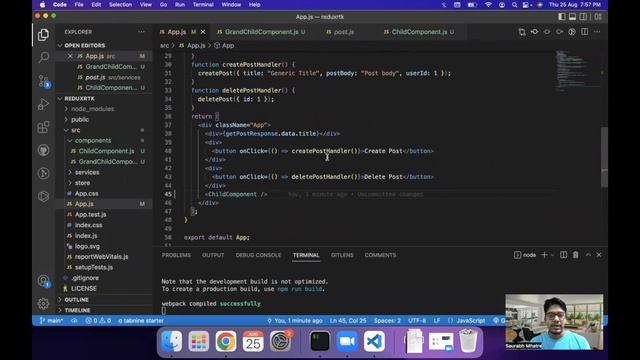Split the terminal panel
The height and width of the screenshot is (360, 640).
[x=563, y=255]
